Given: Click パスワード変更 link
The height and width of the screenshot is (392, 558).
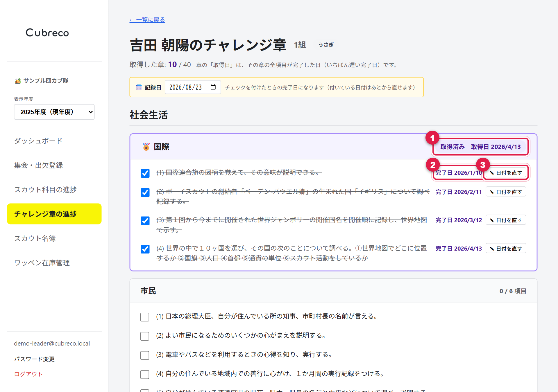Looking at the screenshot, I should [34, 359].
